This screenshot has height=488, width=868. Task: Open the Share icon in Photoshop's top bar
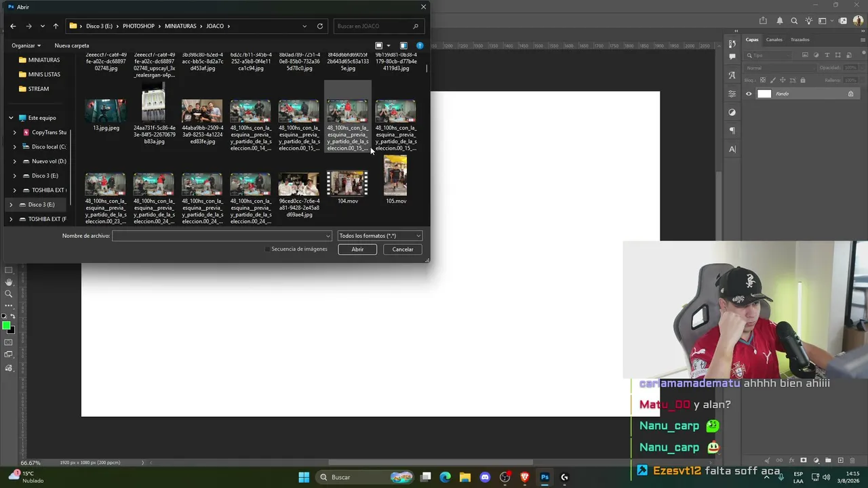tap(763, 21)
